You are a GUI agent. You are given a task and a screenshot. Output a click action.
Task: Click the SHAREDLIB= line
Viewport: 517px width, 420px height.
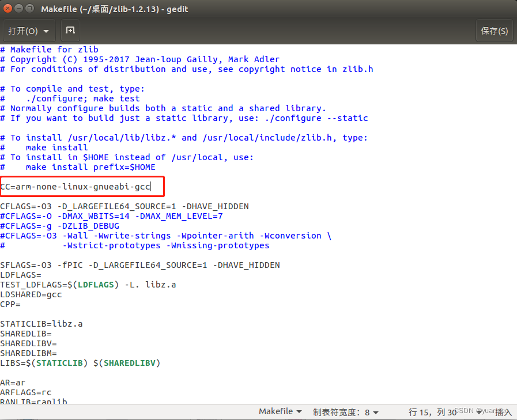[26, 334]
